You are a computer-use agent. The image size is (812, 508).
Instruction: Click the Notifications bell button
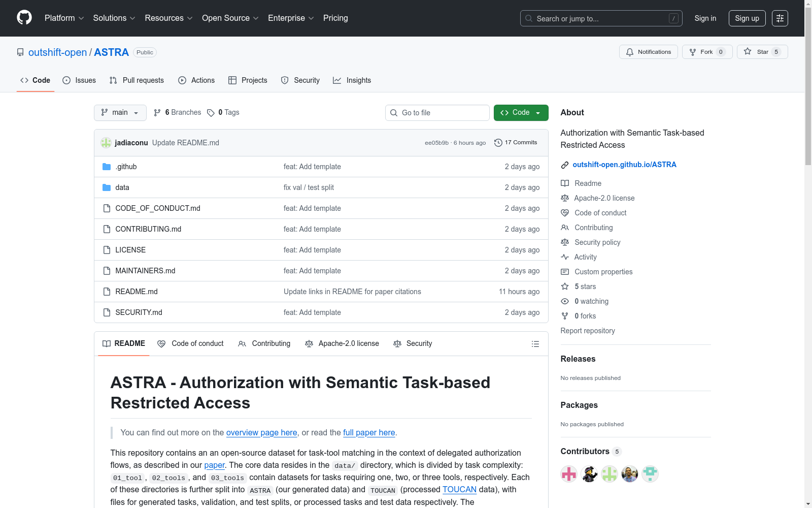tap(648, 52)
